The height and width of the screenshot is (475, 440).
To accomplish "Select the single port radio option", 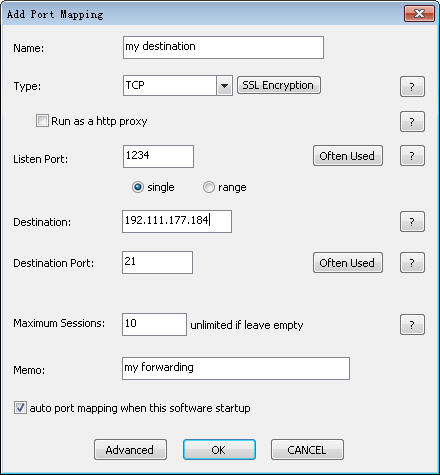I will (x=138, y=187).
